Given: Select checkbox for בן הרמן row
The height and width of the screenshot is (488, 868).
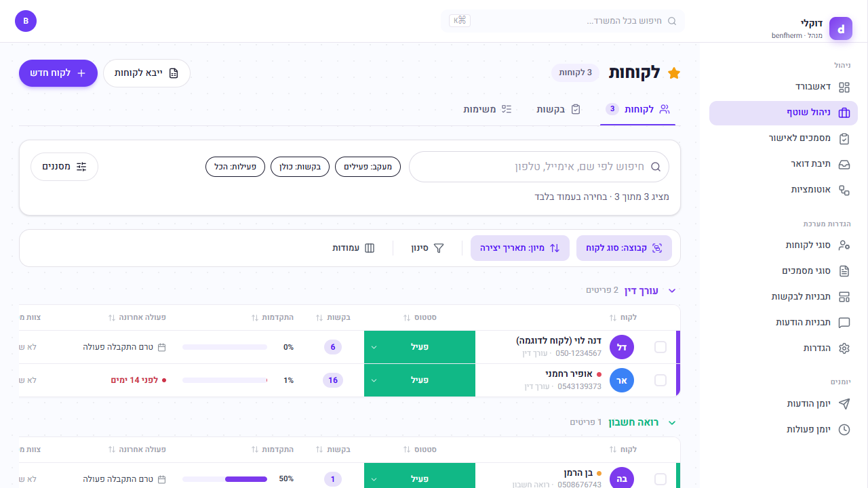Looking at the screenshot, I should pos(660,479).
